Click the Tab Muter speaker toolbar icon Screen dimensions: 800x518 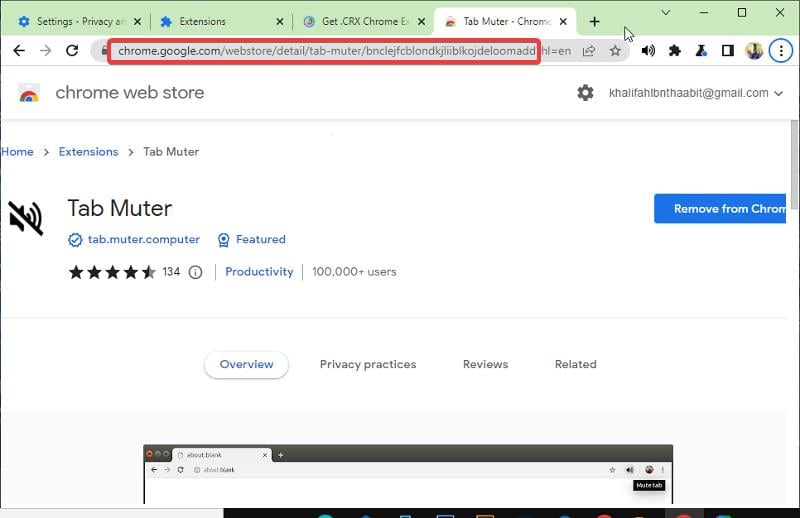[x=648, y=51]
